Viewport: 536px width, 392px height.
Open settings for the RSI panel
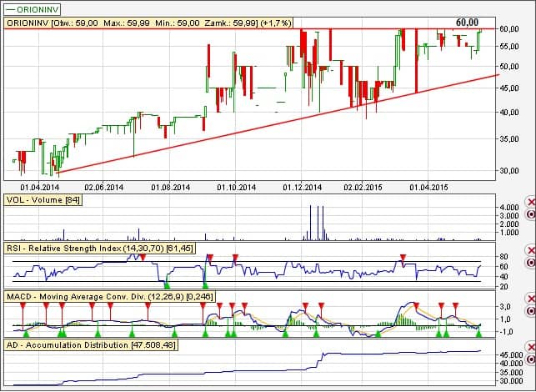pos(530,263)
